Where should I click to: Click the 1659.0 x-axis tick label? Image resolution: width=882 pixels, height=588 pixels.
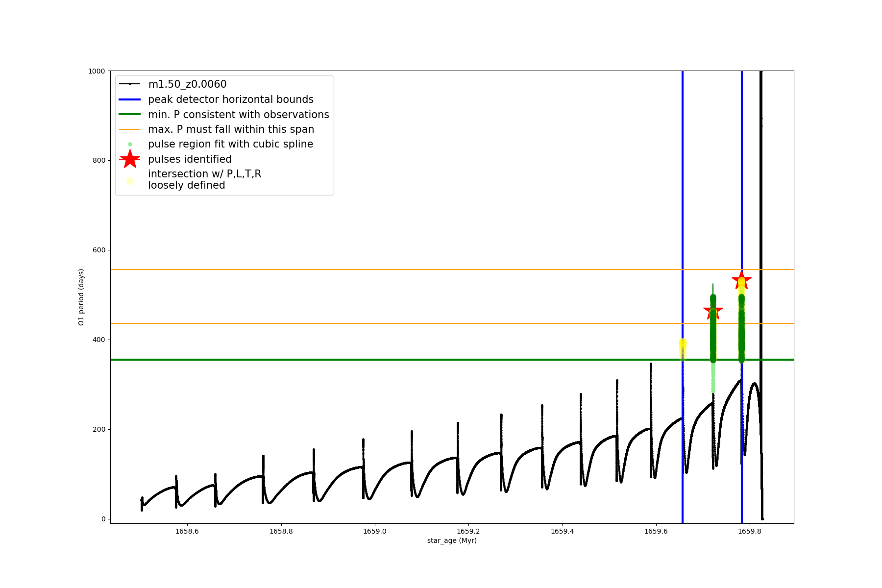point(375,531)
